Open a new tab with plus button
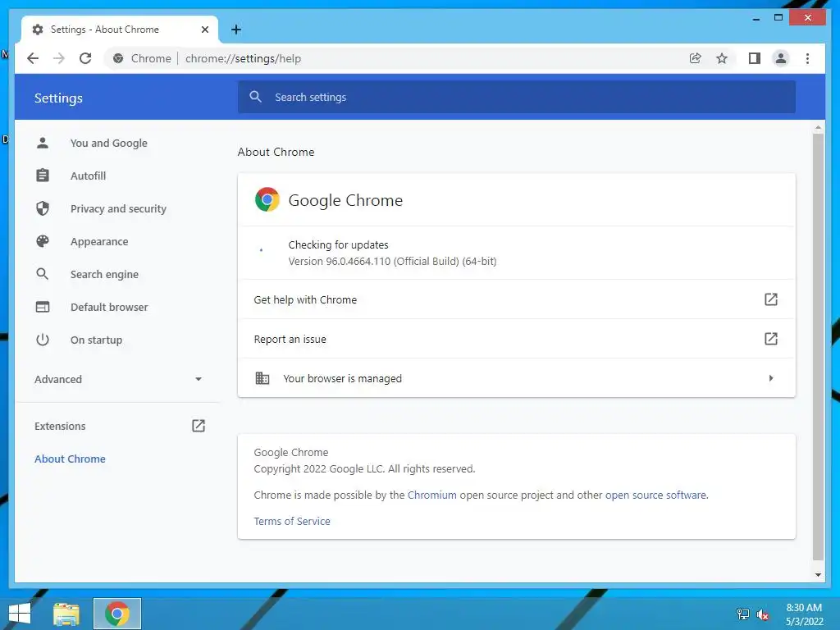 tap(236, 30)
